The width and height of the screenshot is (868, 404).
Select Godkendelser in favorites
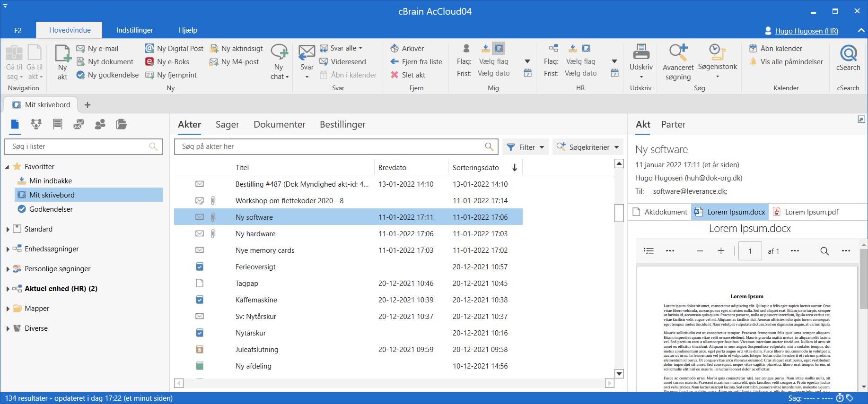pos(51,209)
